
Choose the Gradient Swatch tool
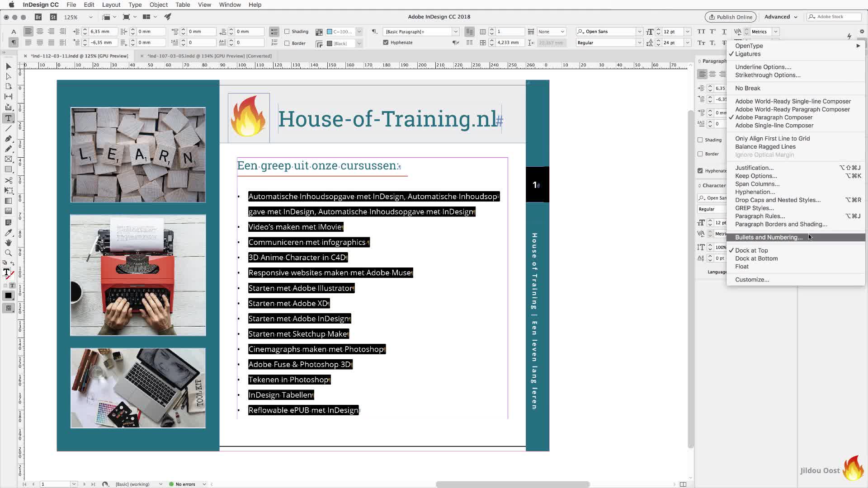pyautogui.click(x=8, y=201)
